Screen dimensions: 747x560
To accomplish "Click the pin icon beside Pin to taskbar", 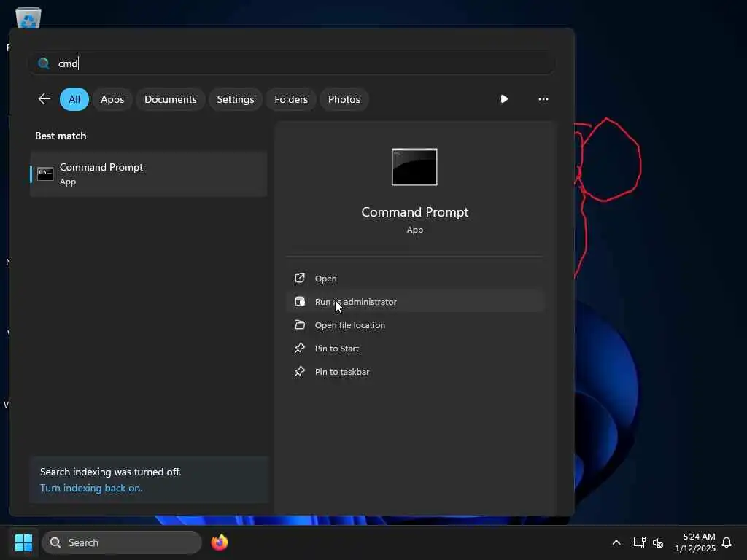I will 300,371.
